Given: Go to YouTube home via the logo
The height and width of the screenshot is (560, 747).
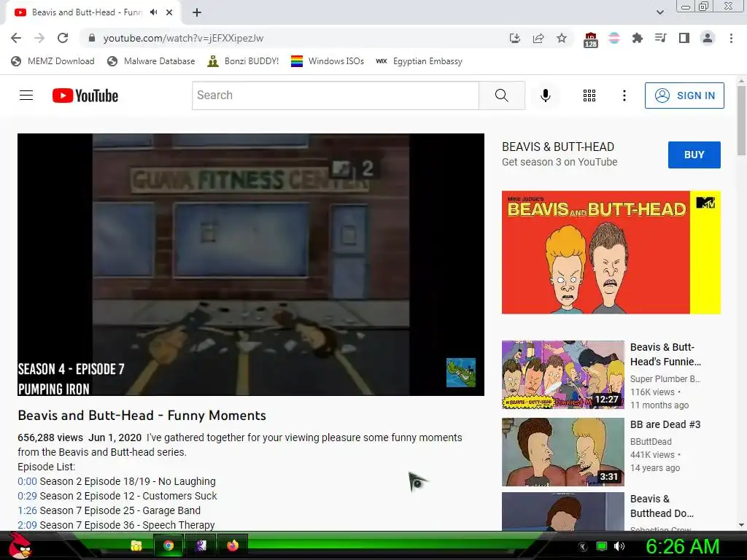Looking at the screenshot, I should [x=85, y=96].
